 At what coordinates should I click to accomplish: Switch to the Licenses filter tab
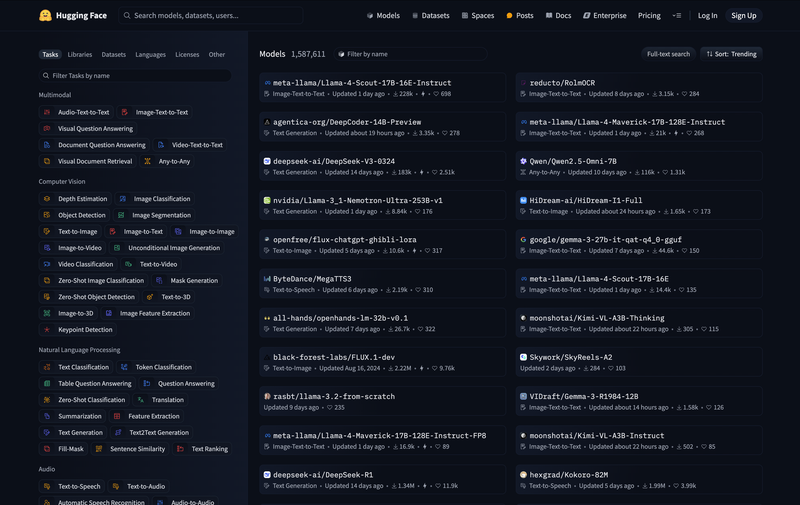(187, 55)
